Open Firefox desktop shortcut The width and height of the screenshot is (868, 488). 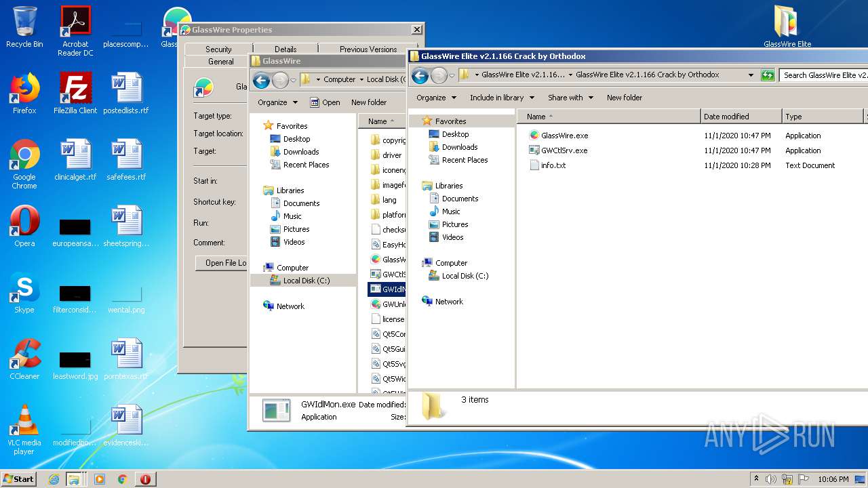[24, 94]
